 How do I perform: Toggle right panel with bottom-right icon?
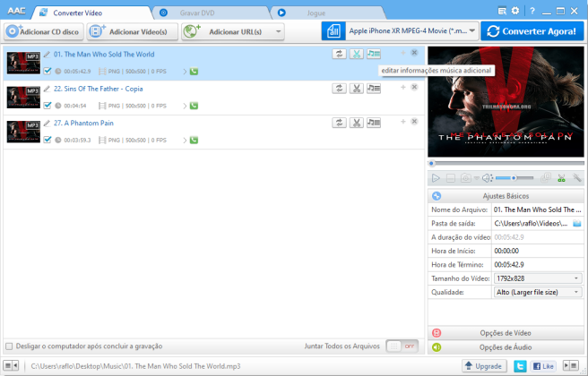tap(571, 365)
